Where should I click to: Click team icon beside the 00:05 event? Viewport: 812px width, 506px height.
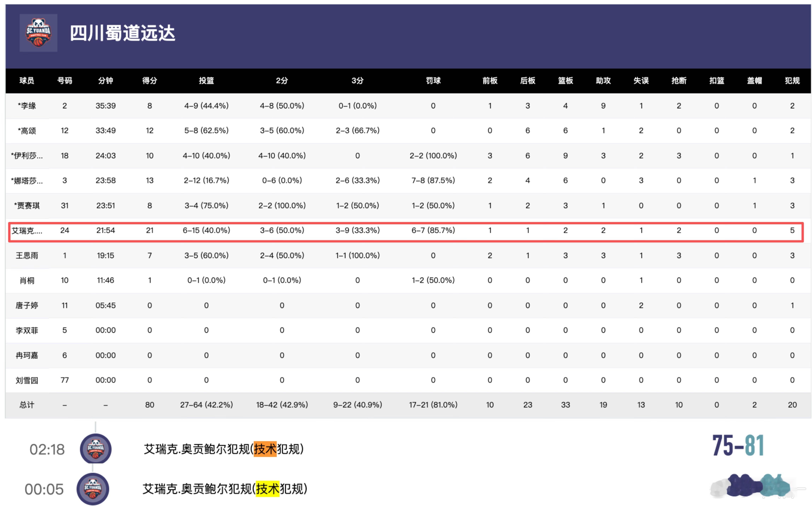tap(93, 489)
